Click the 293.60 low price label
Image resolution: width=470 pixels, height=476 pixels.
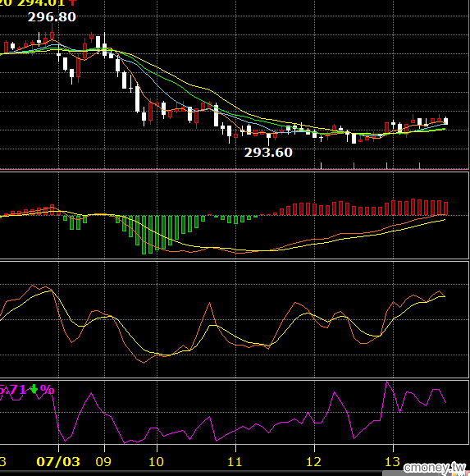click(268, 153)
